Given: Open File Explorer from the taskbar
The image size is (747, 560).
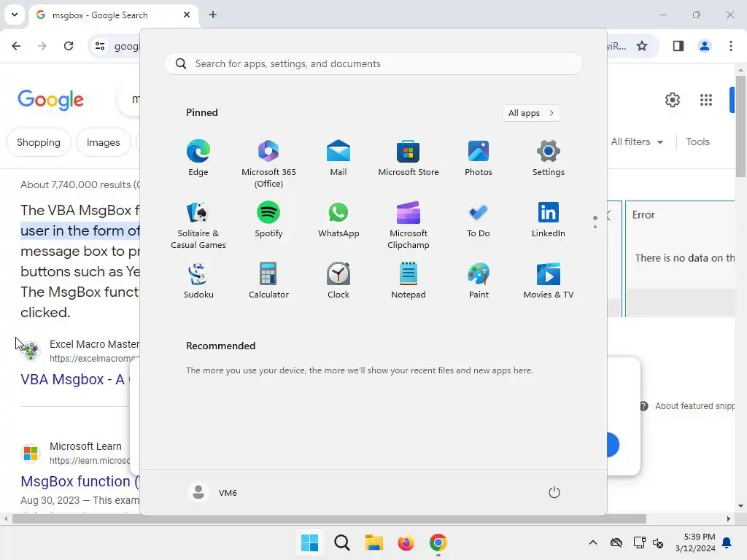Looking at the screenshot, I should [x=374, y=542].
